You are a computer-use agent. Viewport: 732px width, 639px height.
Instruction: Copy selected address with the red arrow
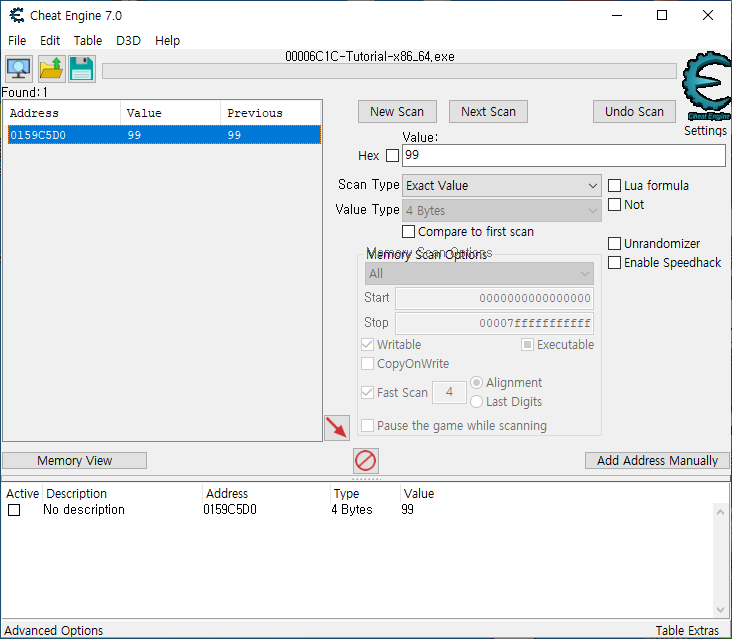click(x=337, y=428)
